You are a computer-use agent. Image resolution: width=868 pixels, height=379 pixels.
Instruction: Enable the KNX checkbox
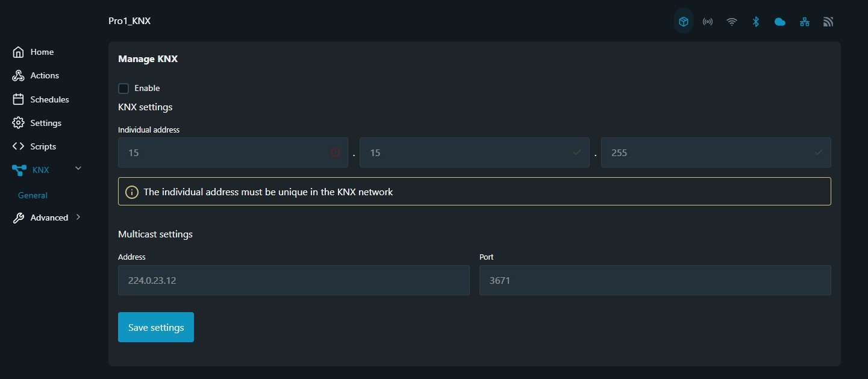pyautogui.click(x=123, y=89)
